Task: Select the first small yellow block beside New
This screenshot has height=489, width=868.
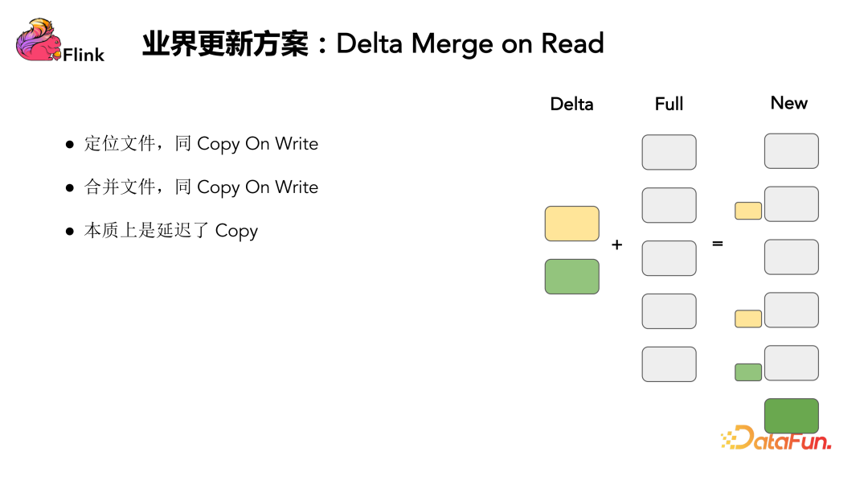Action: click(748, 211)
